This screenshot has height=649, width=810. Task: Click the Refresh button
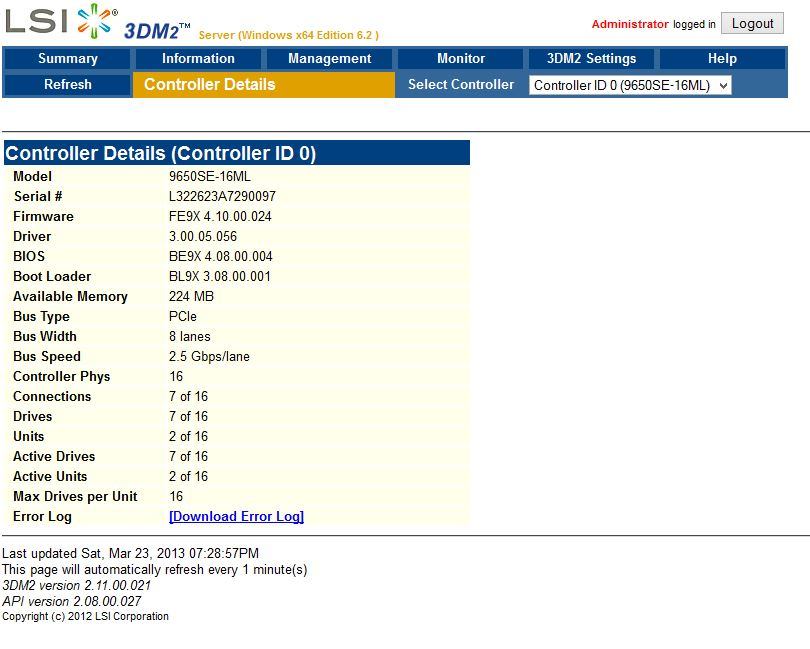pos(67,84)
